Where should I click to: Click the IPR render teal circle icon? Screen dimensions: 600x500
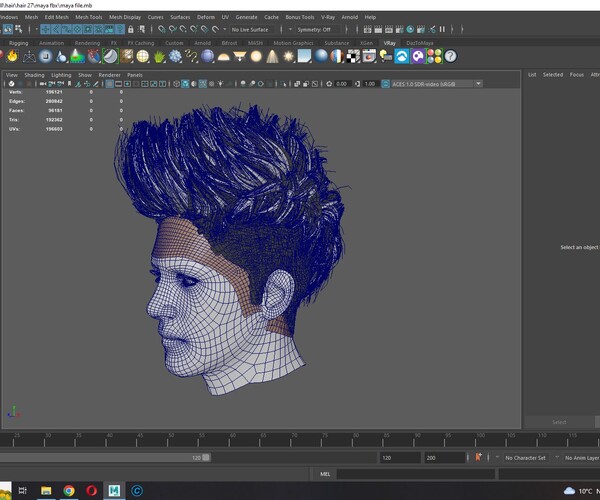(x=410, y=29)
